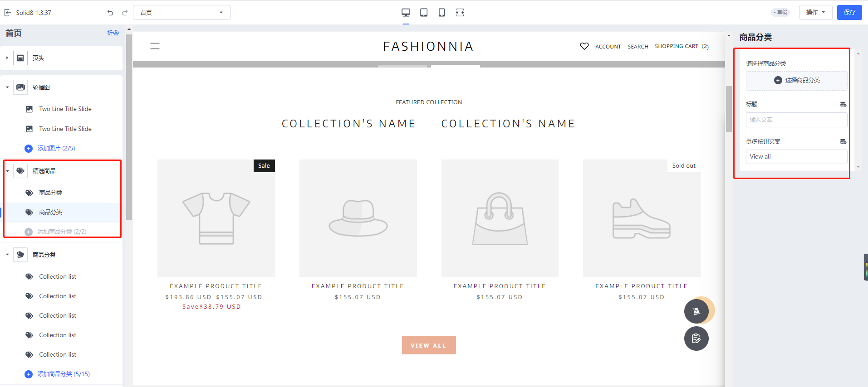The height and width of the screenshot is (387, 868).
Task: Select the second COLLECTION'S NAME tab
Action: (x=508, y=124)
